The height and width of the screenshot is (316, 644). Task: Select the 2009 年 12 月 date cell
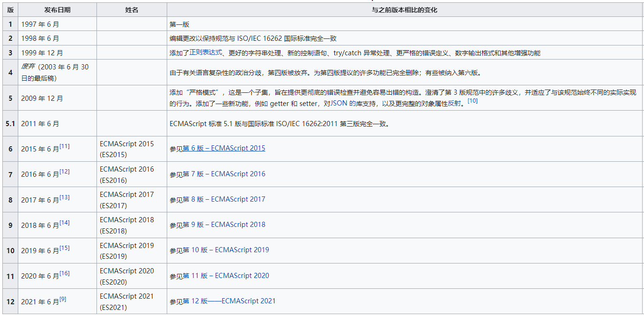click(x=58, y=98)
